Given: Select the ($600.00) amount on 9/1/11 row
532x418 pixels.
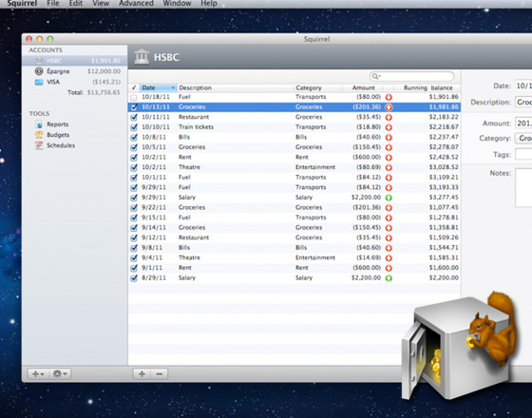Looking at the screenshot, I should [367, 268].
